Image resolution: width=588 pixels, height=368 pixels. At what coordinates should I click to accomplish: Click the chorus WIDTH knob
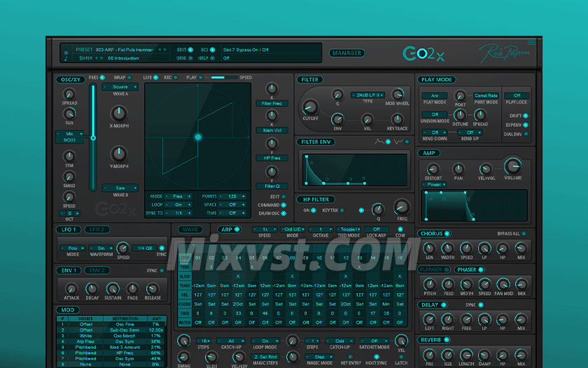tap(447, 248)
